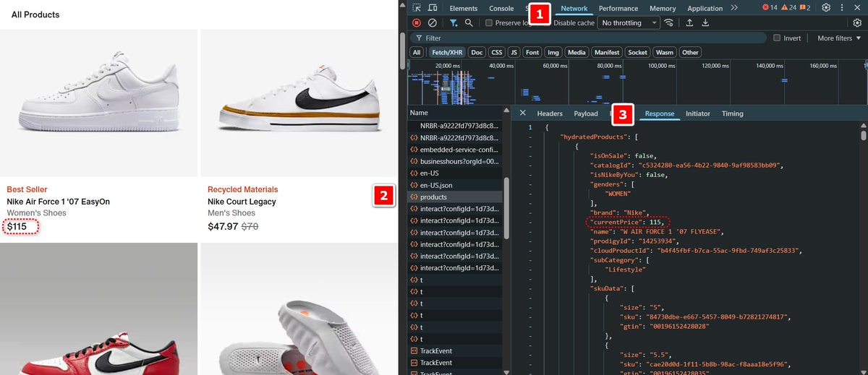Select the en-US request row
This screenshot has height=375, width=868.
point(456,173)
